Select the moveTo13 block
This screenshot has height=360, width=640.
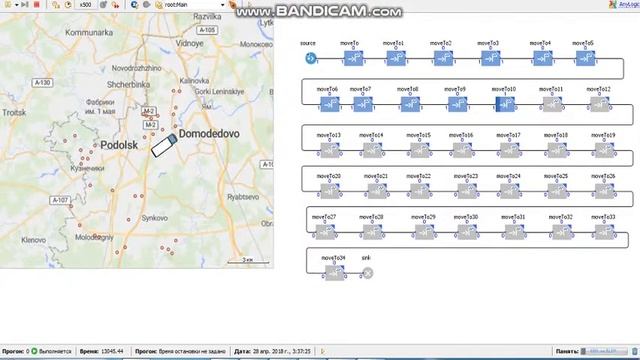[x=330, y=151]
